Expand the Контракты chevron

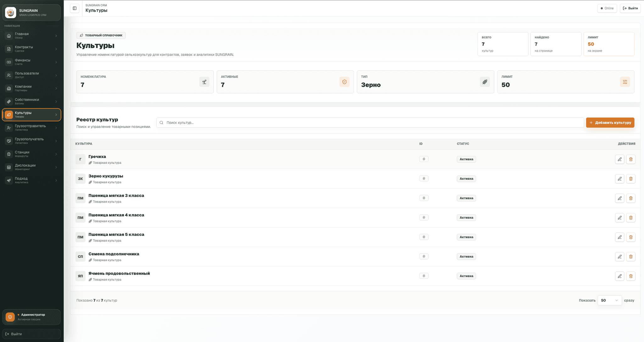pyautogui.click(x=56, y=49)
